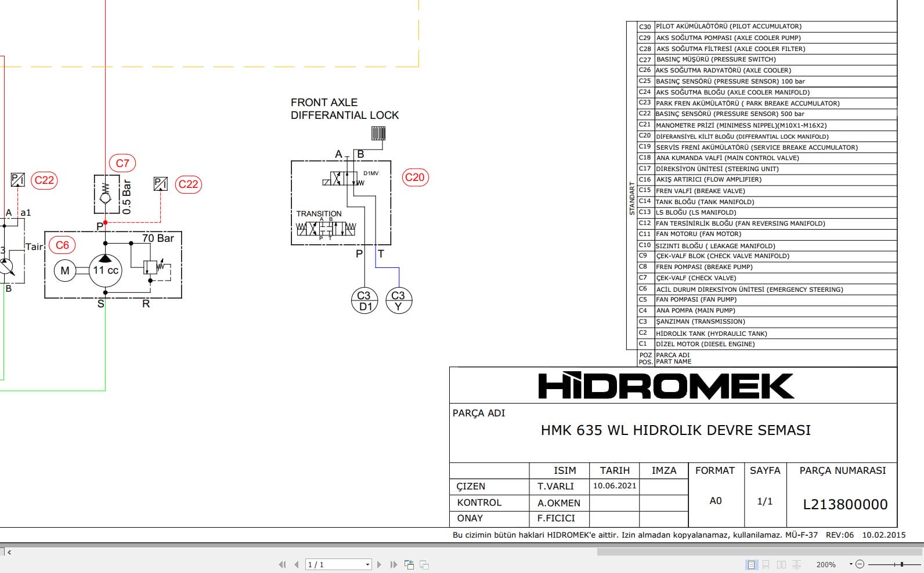Screen dimensions: 924x573
Task: Click the C12 FAN REVERSING MANIFOLD row
Action: pos(767,223)
